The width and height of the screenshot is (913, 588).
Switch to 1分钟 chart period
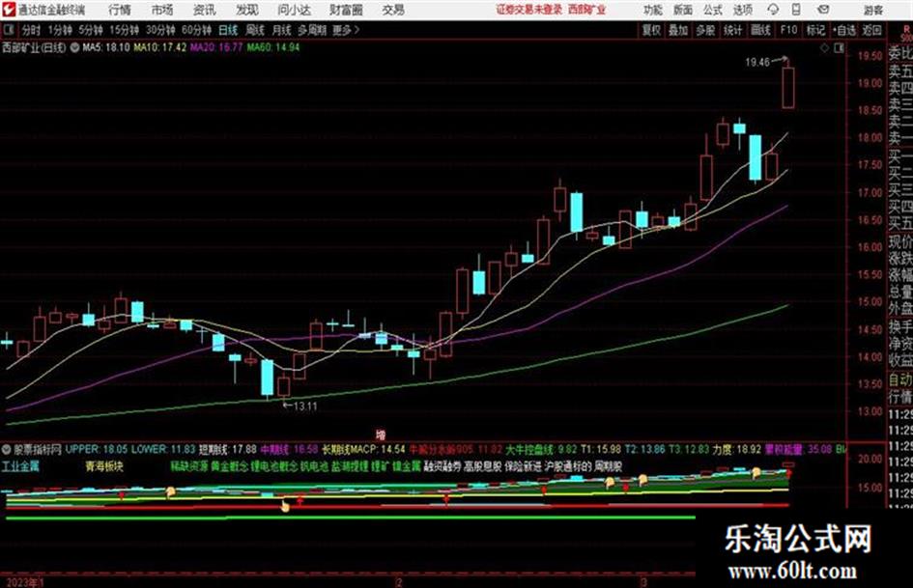click(x=60, y=30)
